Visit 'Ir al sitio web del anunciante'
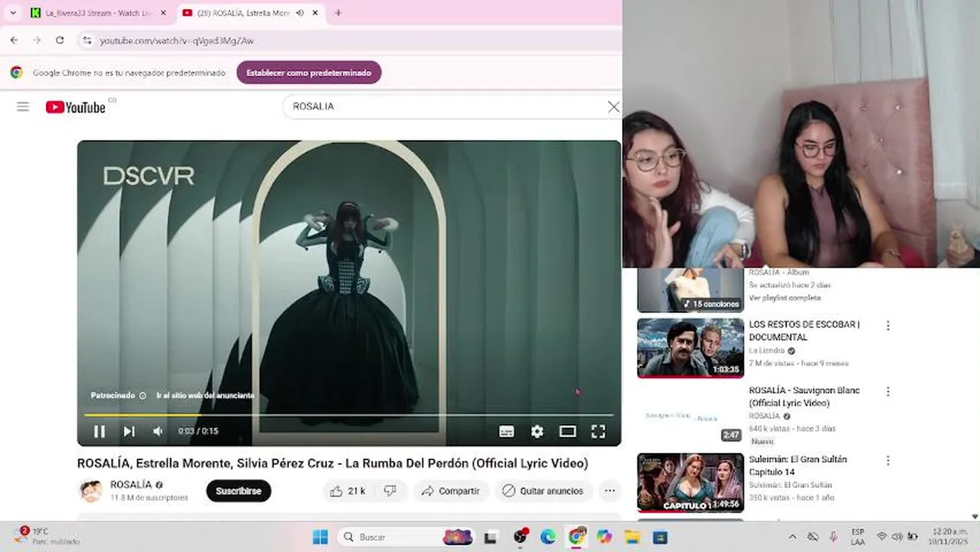The height and width of the screenshot is (552, 980). (x=206, y=396)
